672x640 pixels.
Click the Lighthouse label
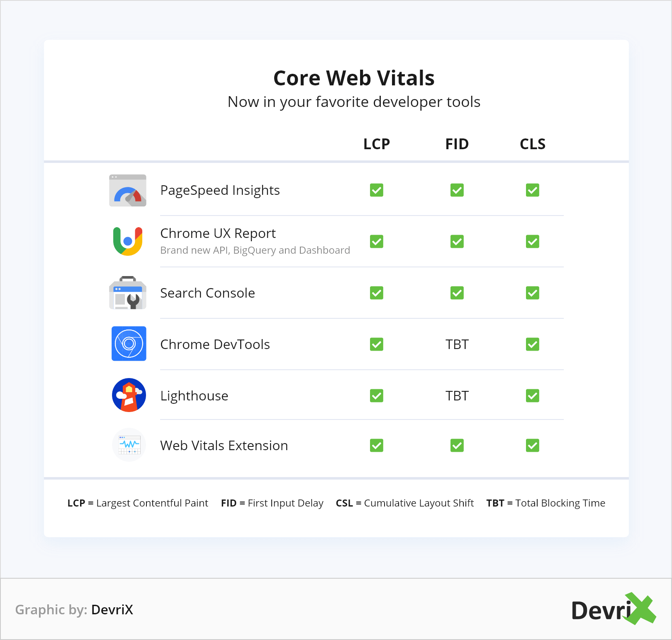tap(194, 396)
